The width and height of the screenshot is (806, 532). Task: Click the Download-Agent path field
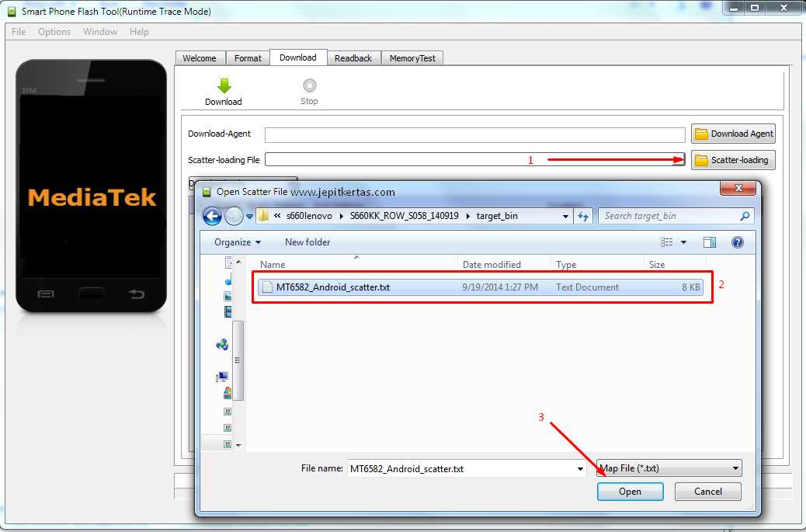click(475, 134)
